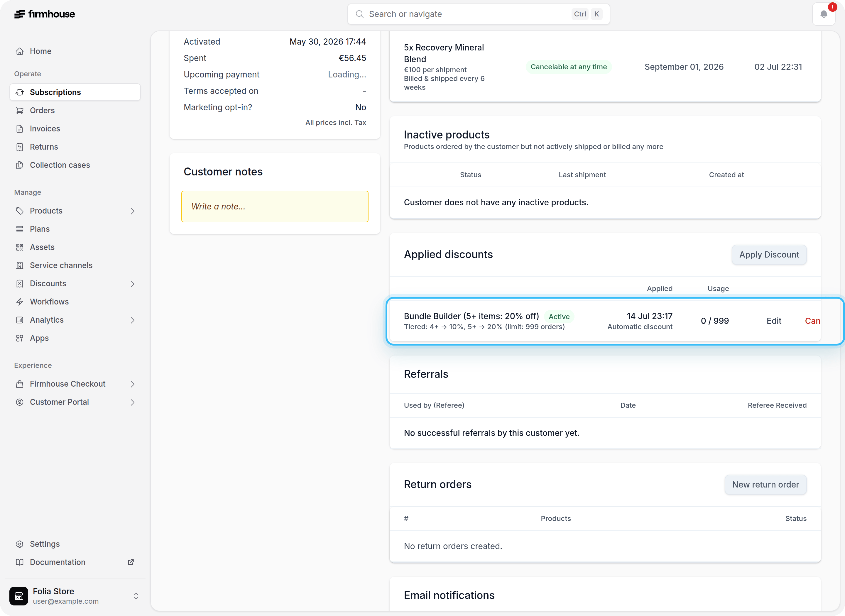The width and height of the screenshot is (845, 616).
Task: Click the Firmhouse Checkout bag icon
Action: pos(20,384)
